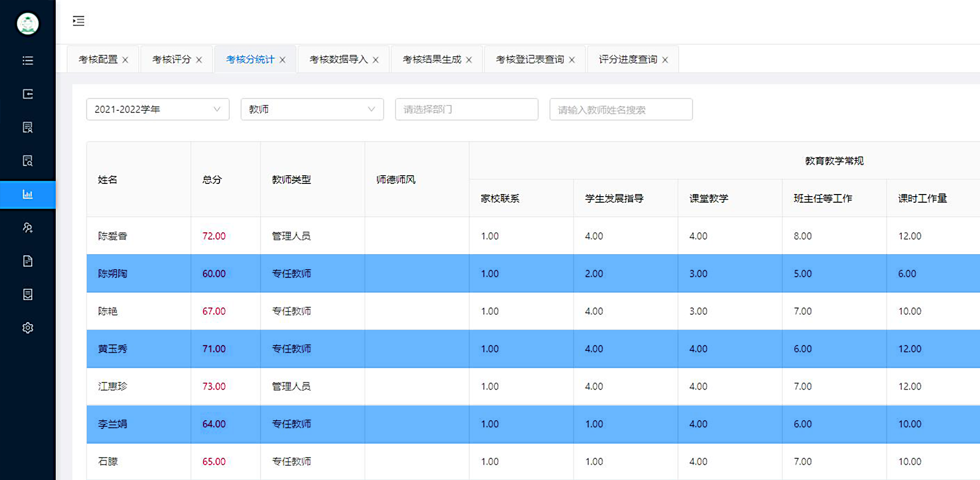Viewport: 980px width, 480px height.
Task: Click the school logo avatar
Action: tap(28, 23)
